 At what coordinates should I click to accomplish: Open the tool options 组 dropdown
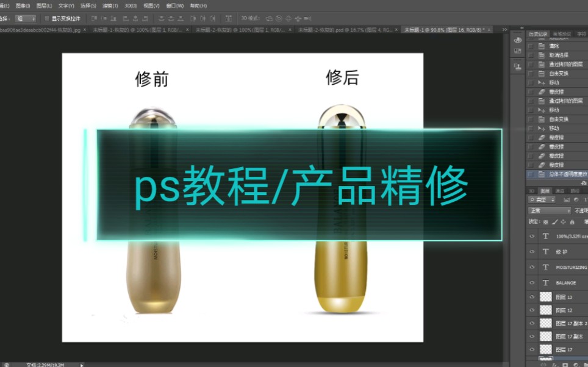coord(26,18)
